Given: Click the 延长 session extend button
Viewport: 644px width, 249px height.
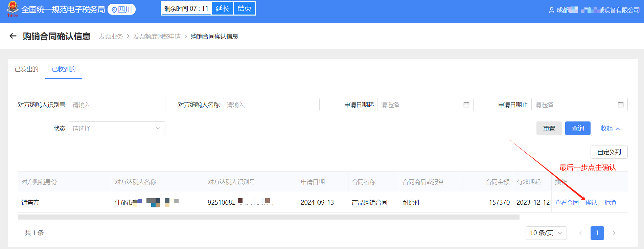Looking at the screenshot, I should click(x=222, y=8).
